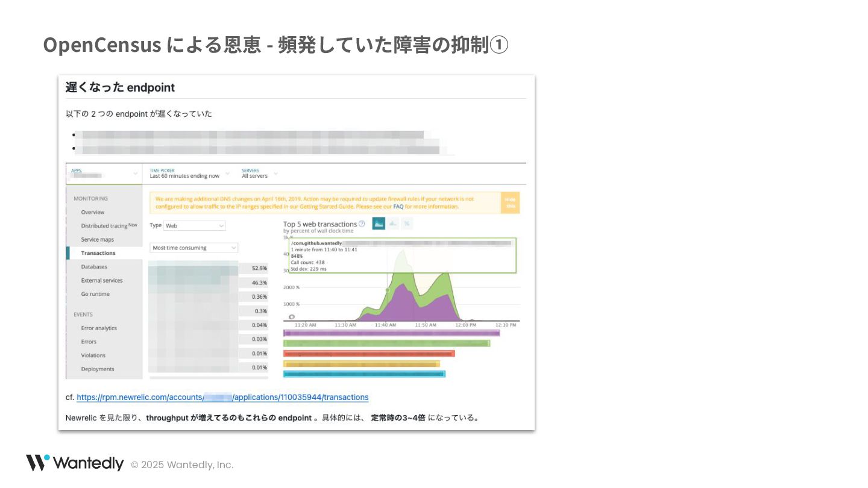Click the purple legend bar
This screenshot has width=868, height=488.
tap(392, 333)
